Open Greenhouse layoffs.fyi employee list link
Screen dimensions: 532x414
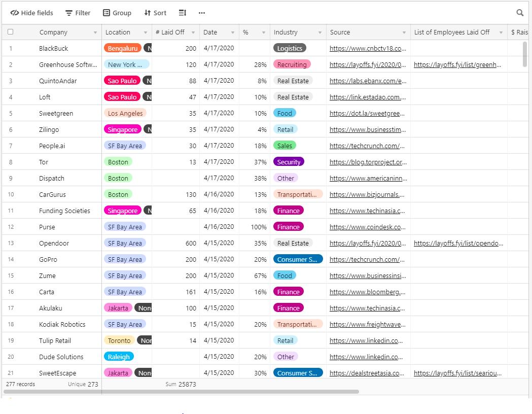coord(457,65)
